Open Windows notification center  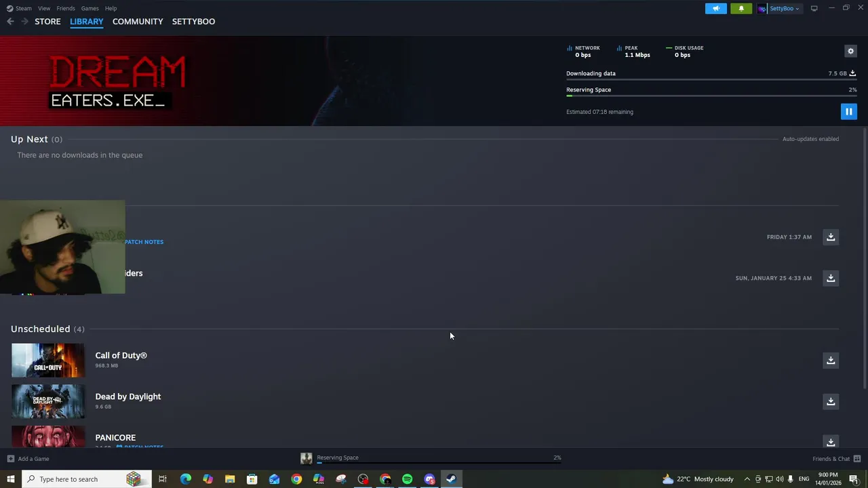click(x=854, y=479)
